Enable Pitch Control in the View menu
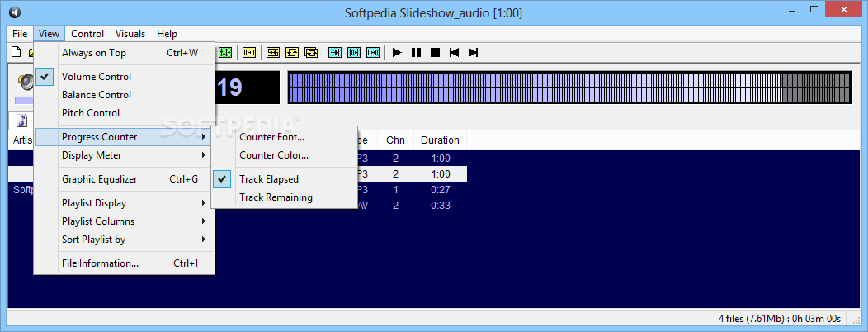Image resolution: width=868 pixels, height=332 pixels. [125, 113]
